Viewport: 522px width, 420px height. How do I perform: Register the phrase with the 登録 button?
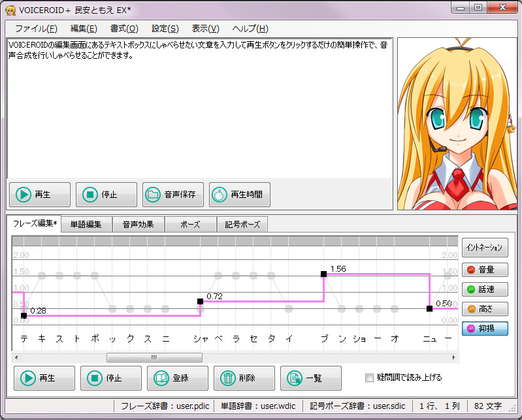pos(178,378)
